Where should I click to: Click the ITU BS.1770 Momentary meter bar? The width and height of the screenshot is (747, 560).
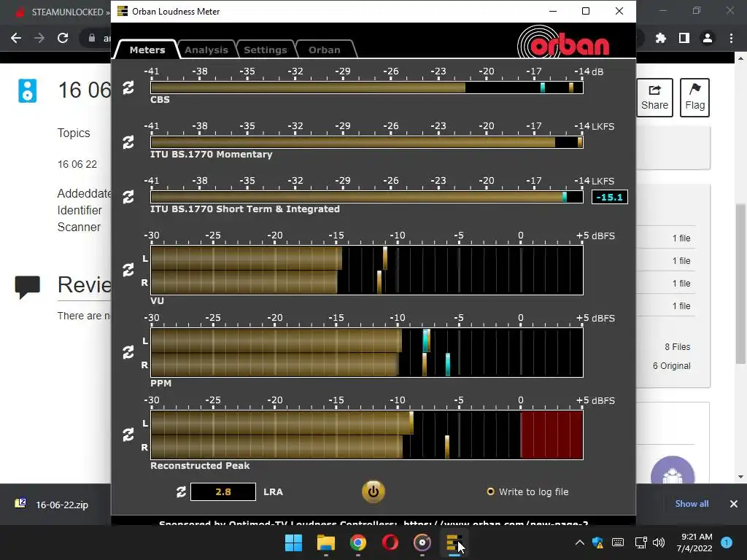tap(367, 142)
